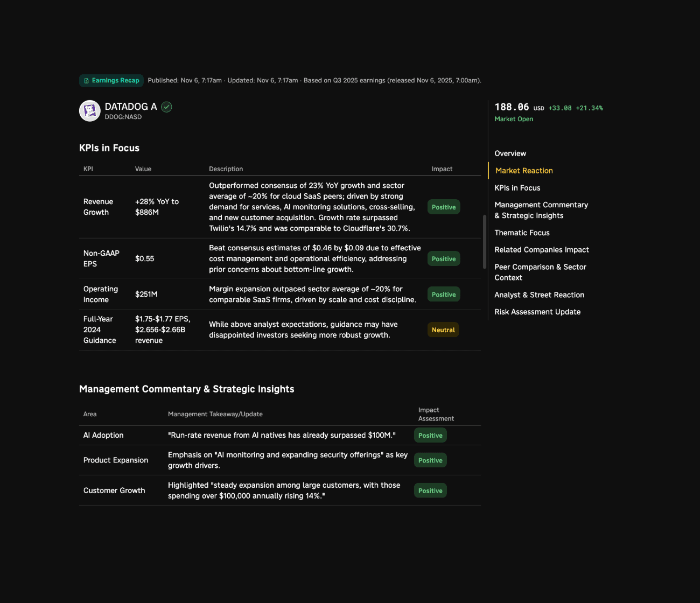Click Positive badge in Revenue Growth row
This screenshot has width=700, height=603.
click(444, 207)
